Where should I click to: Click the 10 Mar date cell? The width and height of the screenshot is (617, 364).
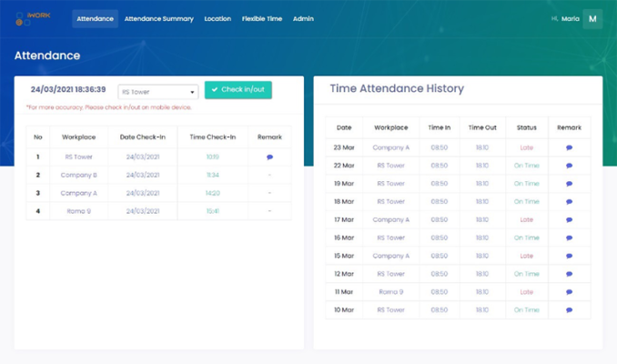coord(344,310)
